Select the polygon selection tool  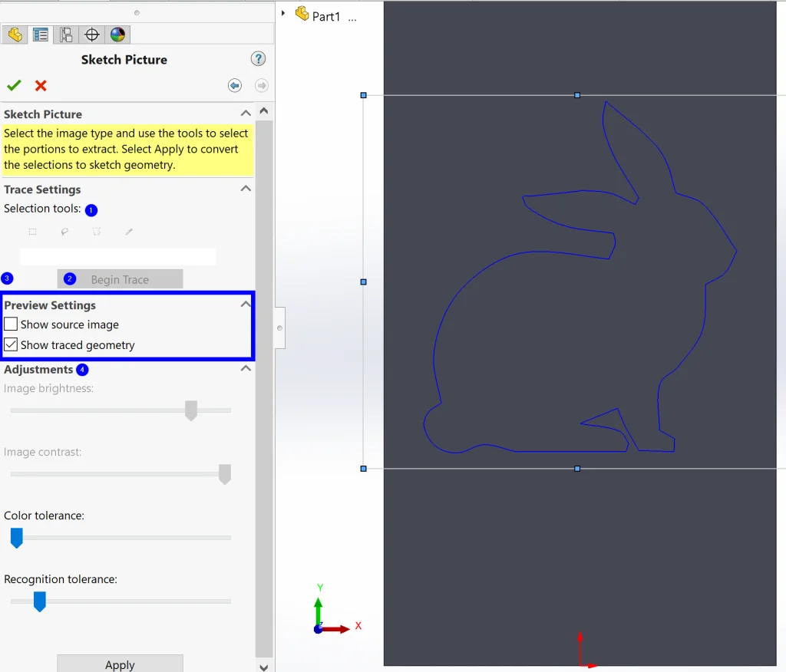tap(97, 232)
